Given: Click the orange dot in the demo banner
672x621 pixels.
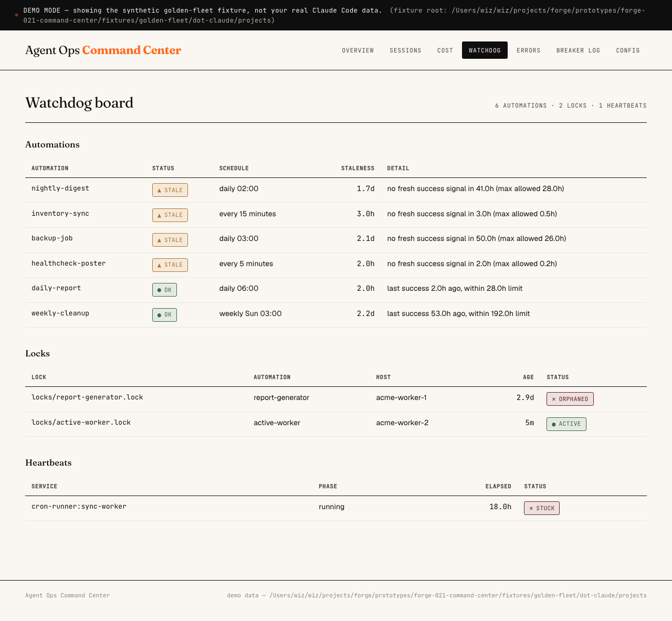Looking at the screenshot, I should (x=16, y=15).
